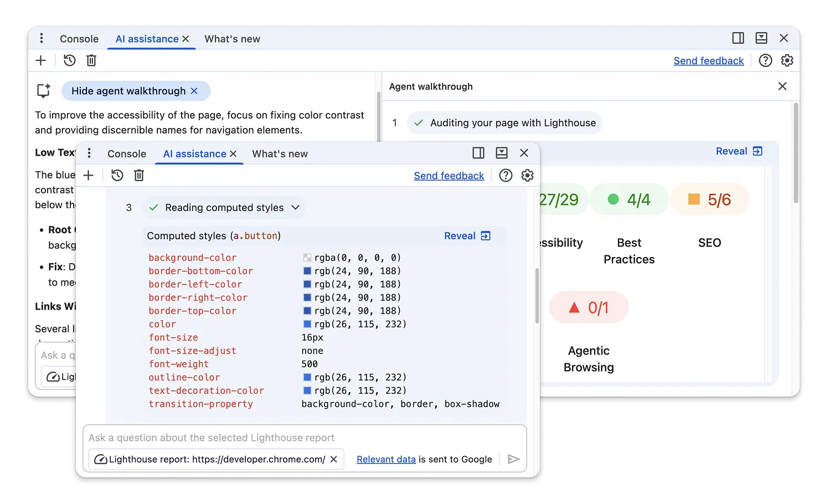
Task: Expand Reading computed styles step chevron
Action: [296, 207]
